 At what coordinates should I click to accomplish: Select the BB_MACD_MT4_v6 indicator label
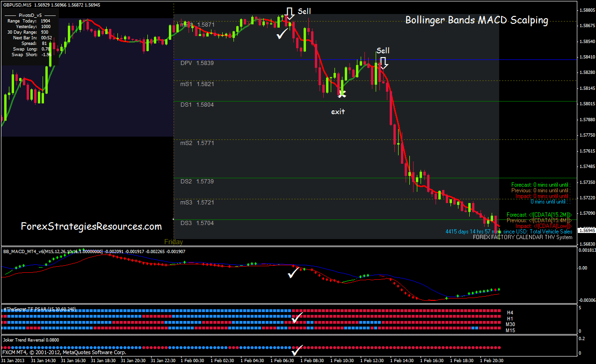point(94,252)
